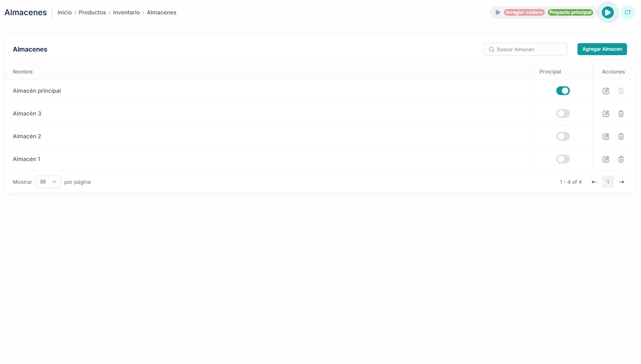Navigate to Productos breadcrumb

(x=92, y=12)
